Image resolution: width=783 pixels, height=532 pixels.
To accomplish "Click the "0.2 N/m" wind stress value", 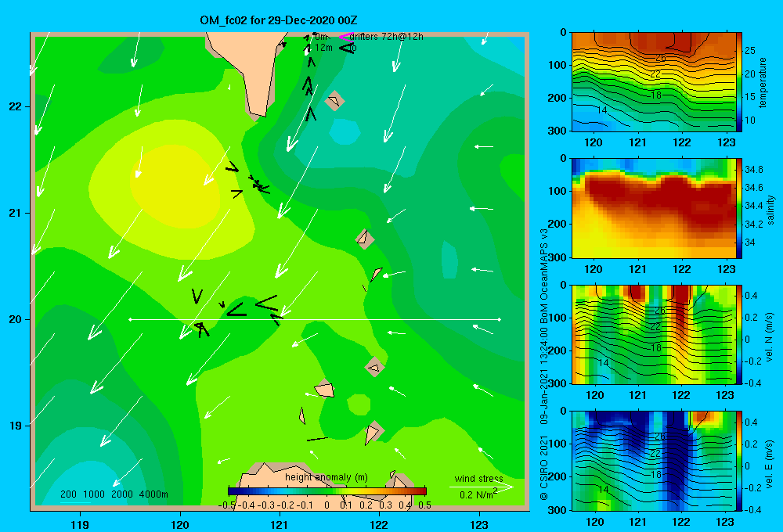I will [x=478, y=494].
